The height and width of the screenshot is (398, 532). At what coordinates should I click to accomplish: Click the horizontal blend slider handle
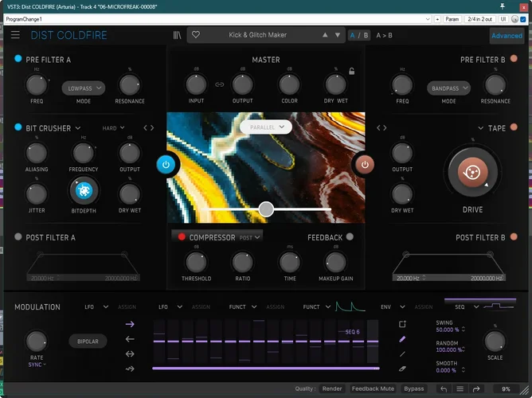point(266,209)
